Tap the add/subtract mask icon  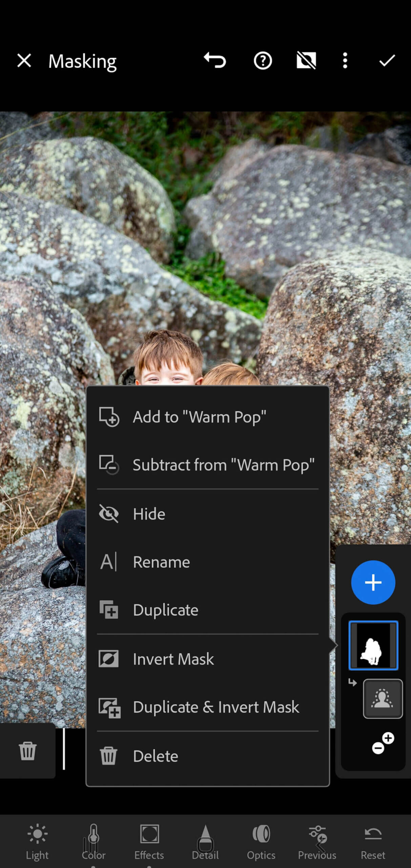[383, 743]
